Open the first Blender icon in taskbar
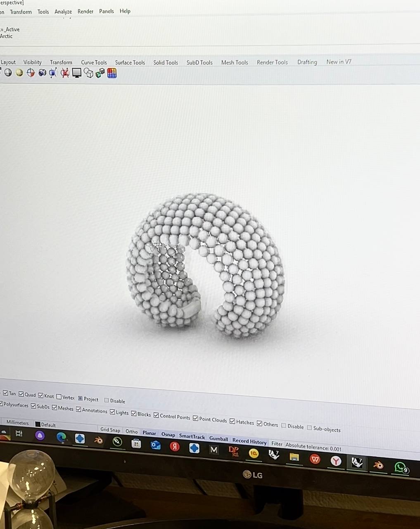Image resolution: width=420 pixels, height=529 pixels. (x=98, y=440)
